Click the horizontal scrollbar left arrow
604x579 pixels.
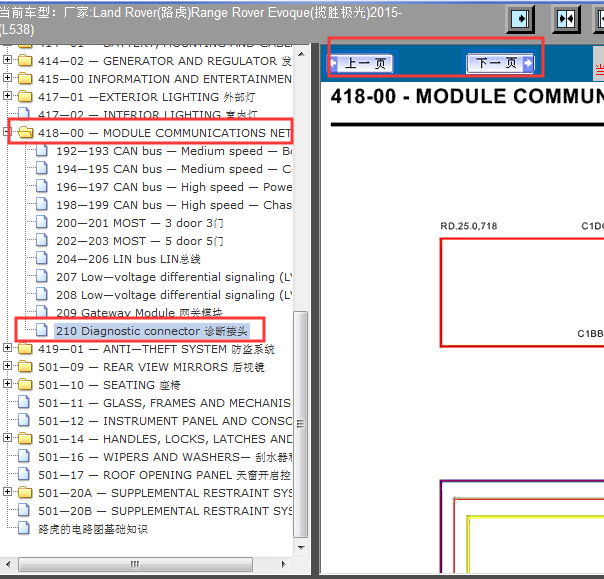coord(8,564)
